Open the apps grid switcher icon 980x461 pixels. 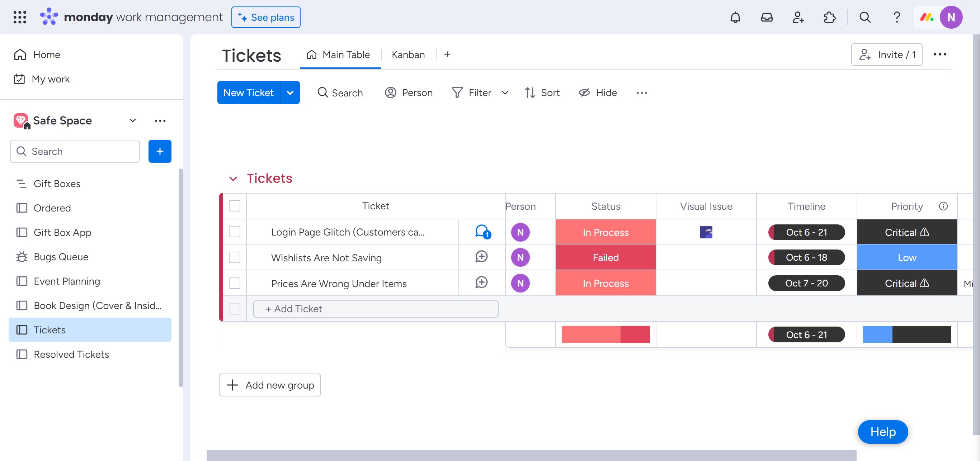click(19, 17)
